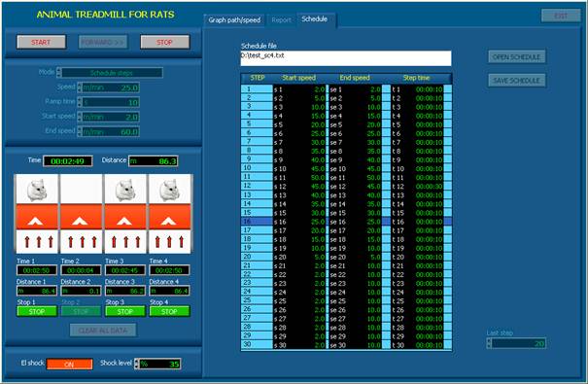The image size is (588, 384).
Task: Click the Shock level stepper arrows
Action: pyautogui.click(x=136, y=365)
